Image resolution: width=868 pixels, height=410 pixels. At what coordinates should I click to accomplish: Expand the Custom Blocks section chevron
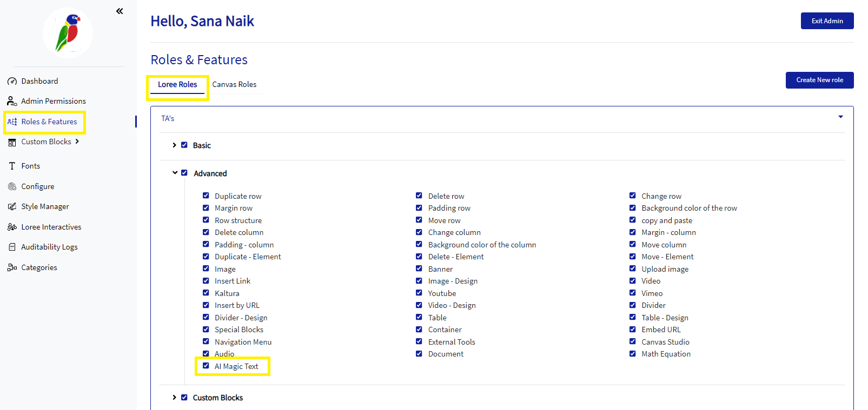(174, 398)
